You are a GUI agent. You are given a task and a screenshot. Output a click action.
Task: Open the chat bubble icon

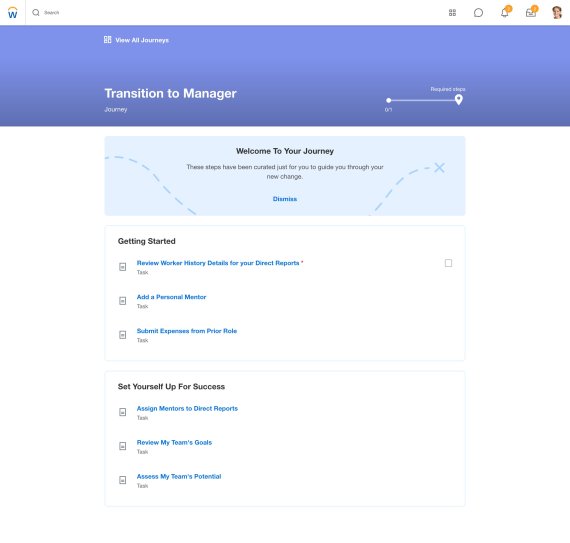coord(478,13)
